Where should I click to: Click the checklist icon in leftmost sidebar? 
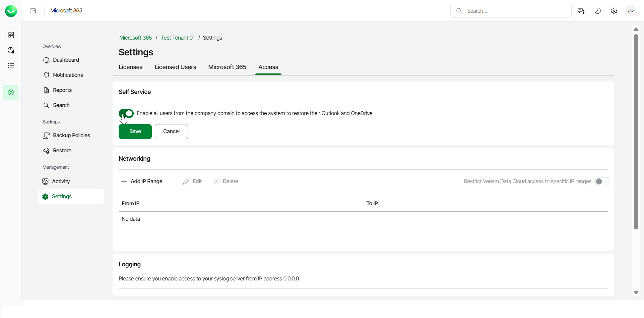point(11,65)
